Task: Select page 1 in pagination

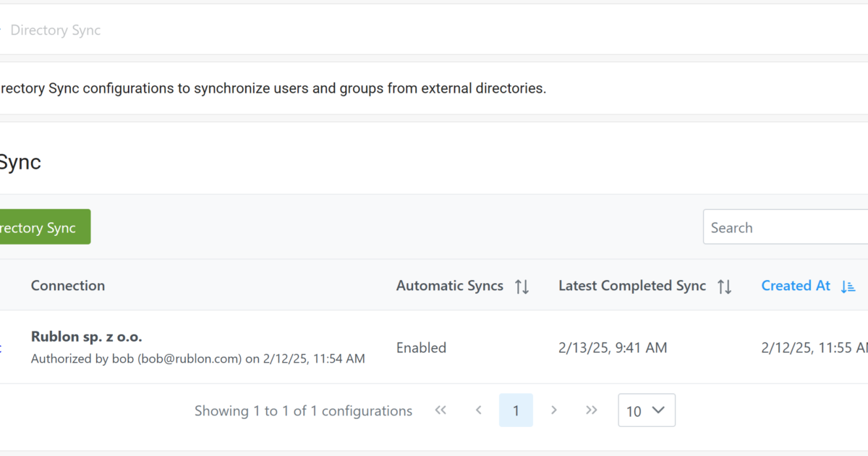Action: (x=516, y=410)
